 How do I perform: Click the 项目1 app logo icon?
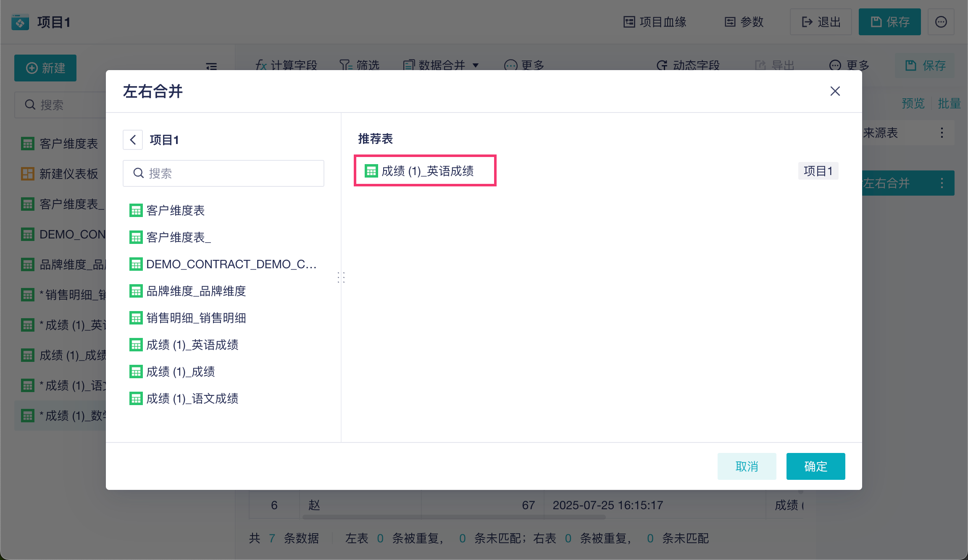(20, 22)
